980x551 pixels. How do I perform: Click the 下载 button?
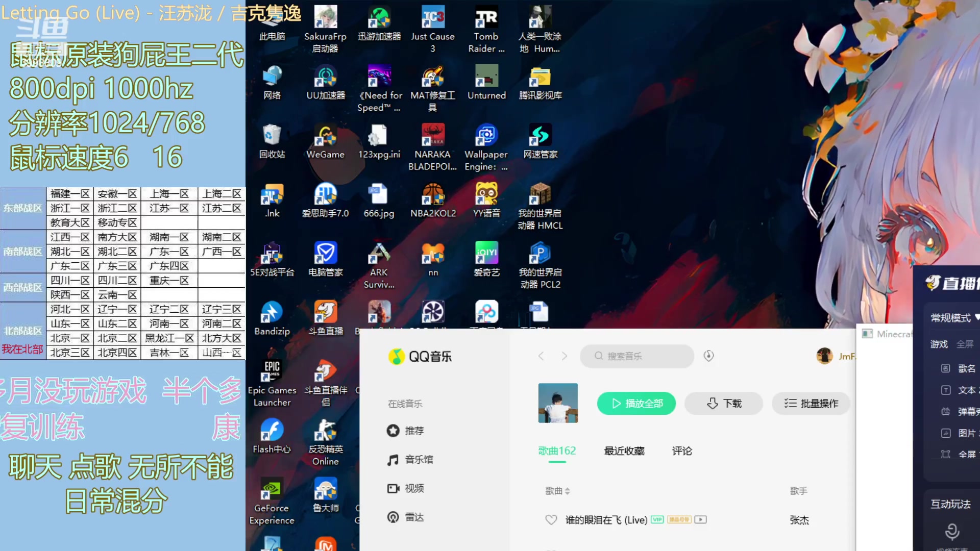click(724, 404)
